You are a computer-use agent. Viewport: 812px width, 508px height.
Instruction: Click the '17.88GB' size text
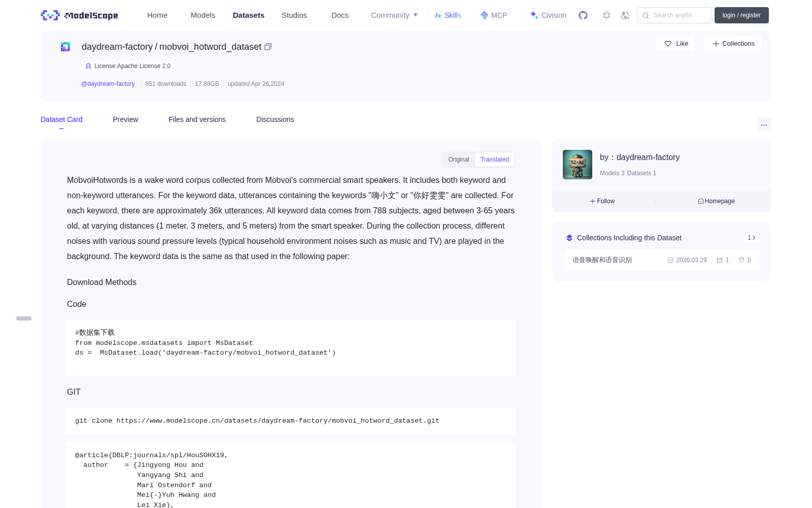tap(207, 84)
